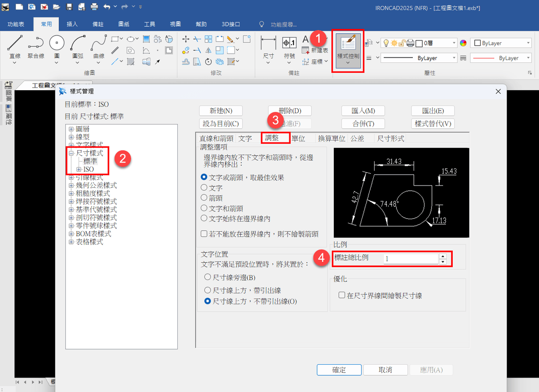Switch to the 公差 tab
The height and width of the screenshot is (392, 539).
click(358, 139)
